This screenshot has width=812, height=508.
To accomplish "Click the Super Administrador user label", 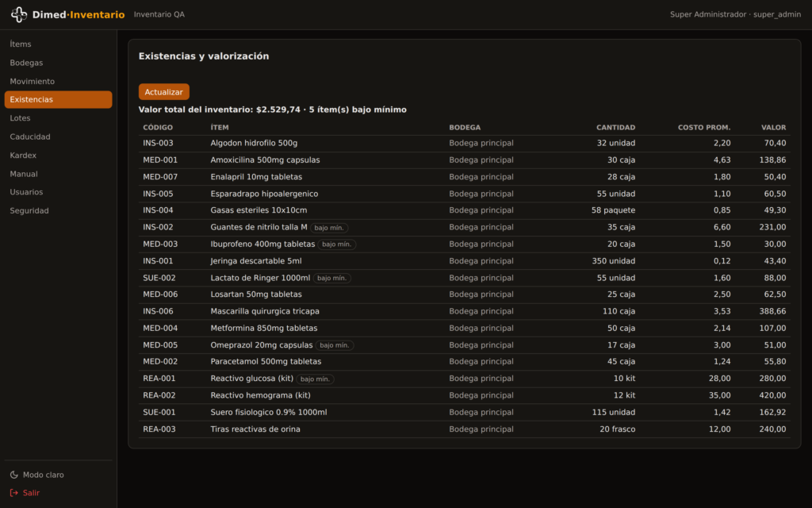I will [735, 14].
